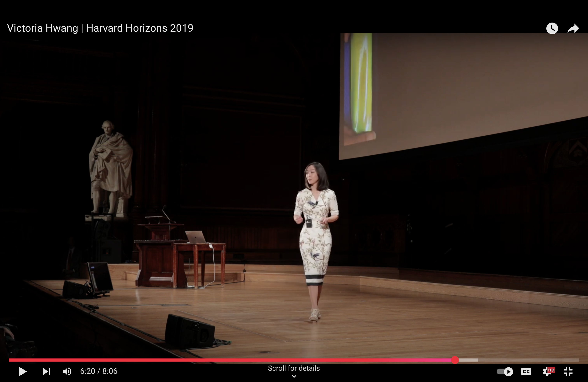Viewport: 588px width, 382px height.
Task: Click the Scroll for details text
Action: point(294,368)
